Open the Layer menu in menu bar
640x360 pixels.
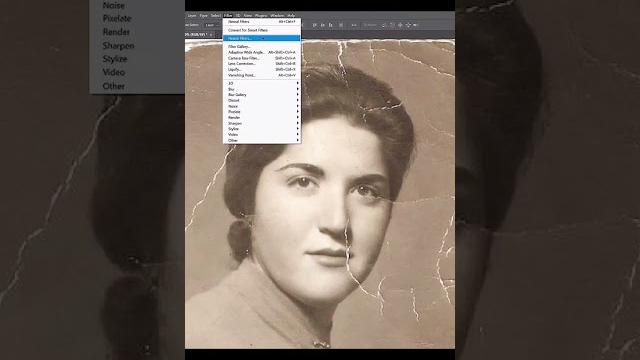[192, 16]
